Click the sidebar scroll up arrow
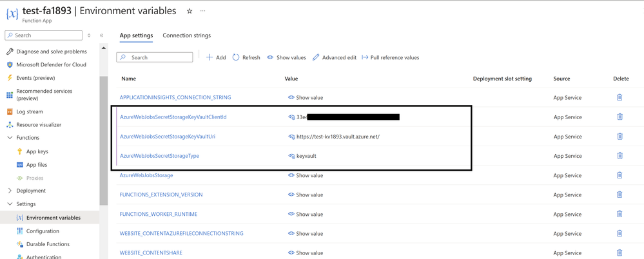The width and height of the screenshot is (644, 259). click(104, 48)
